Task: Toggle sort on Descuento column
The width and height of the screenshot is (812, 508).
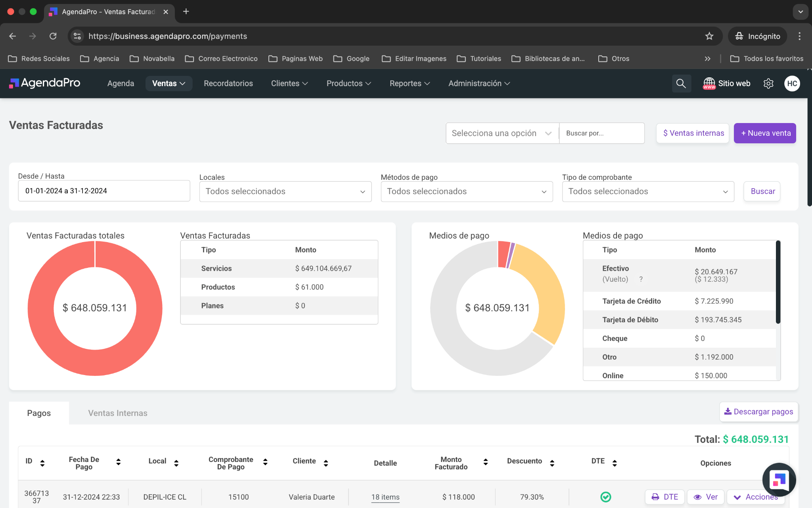Action: (x=552, y=463)
